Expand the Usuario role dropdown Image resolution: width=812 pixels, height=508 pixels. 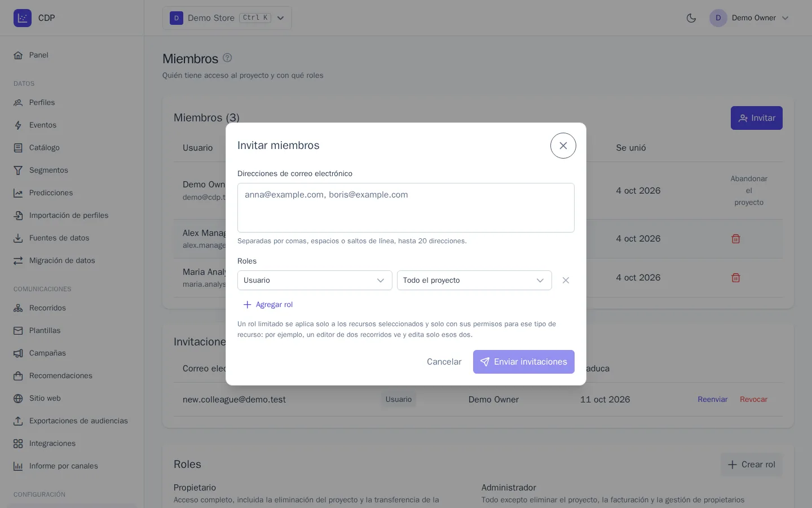(x=315, y=281)
